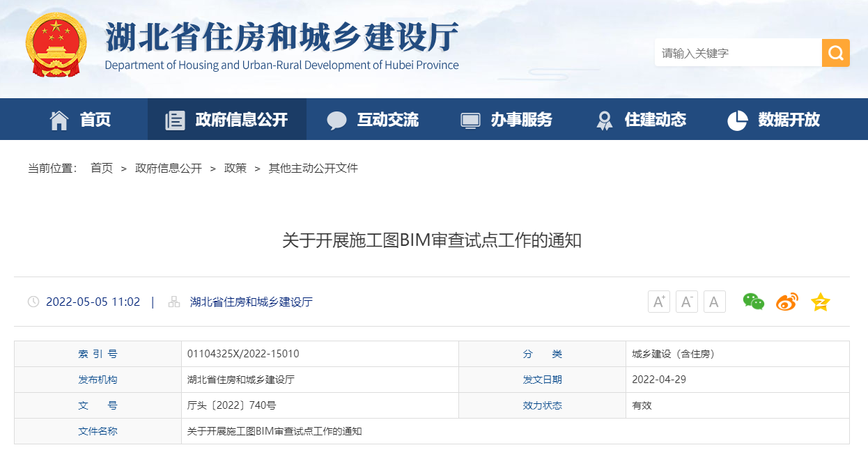Viewport: 868px width, 459px height.
Task: Click 湖北省住房和城乡建设厅 in the 发布机构 row
Action: (241, 380)
